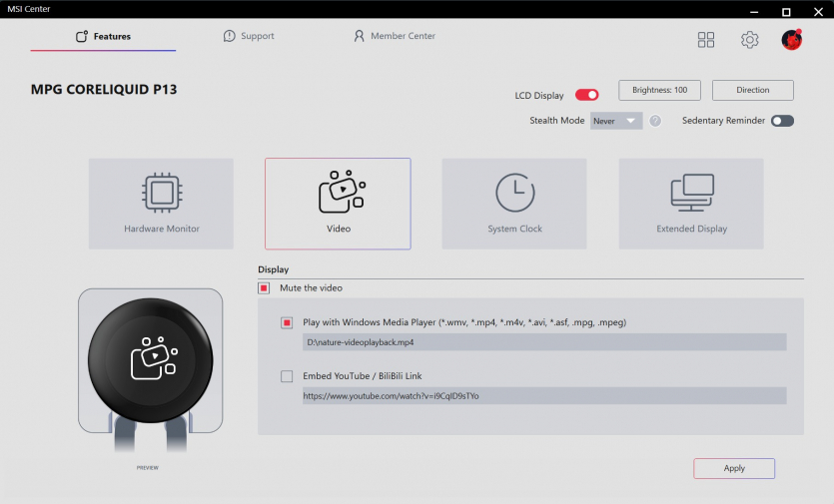The width and height of the screenshot is (834, 504).
Task: Open the Member Center tab
Action: point(395,36)
